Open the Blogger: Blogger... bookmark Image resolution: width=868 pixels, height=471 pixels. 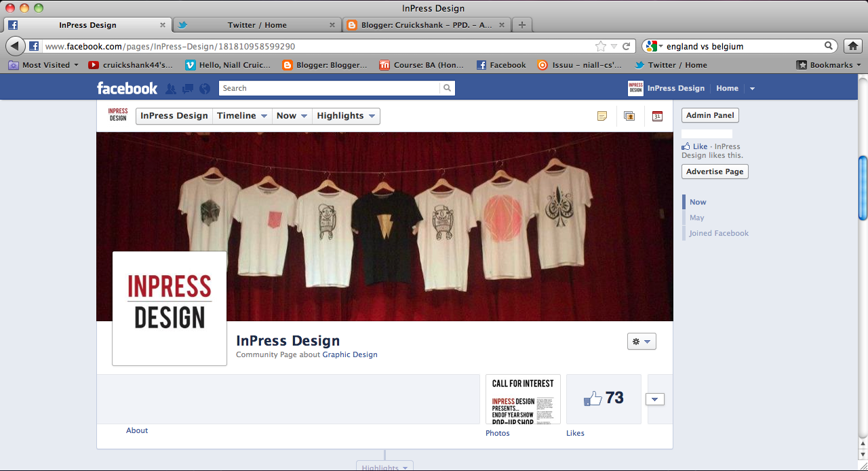(324, 65)
